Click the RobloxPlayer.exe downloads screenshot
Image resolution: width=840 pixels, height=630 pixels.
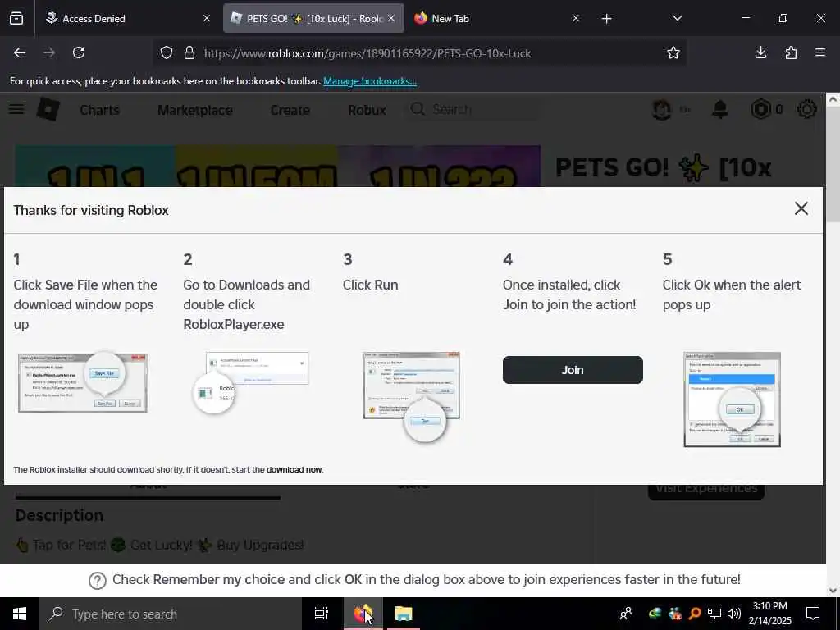click(x=251, y=382)
